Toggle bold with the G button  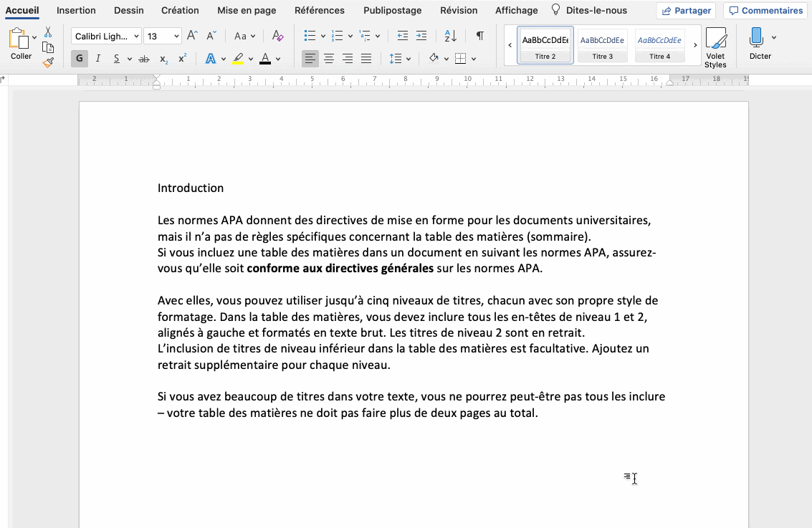79,58
